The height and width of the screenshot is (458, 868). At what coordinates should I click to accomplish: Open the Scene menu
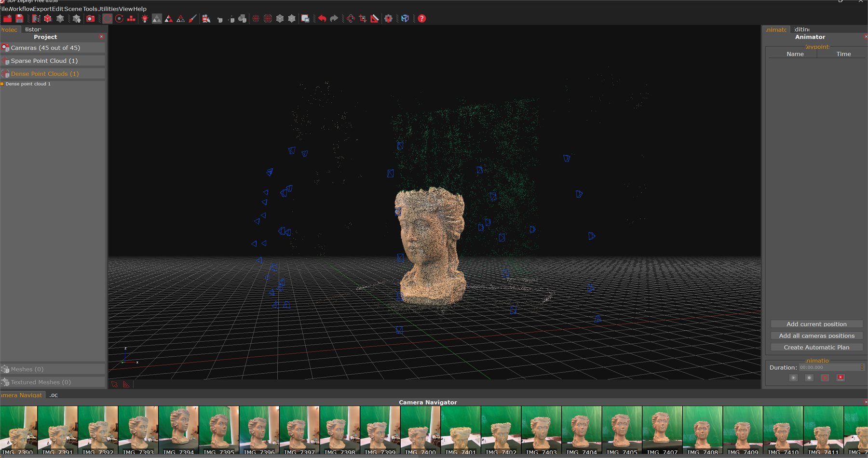(x=73, y=9)
